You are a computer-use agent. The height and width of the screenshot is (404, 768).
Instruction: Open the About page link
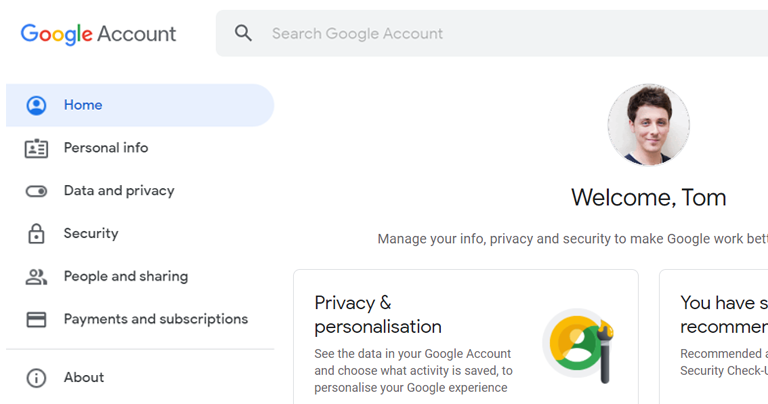pyautogui.click(x=140, y=378)
